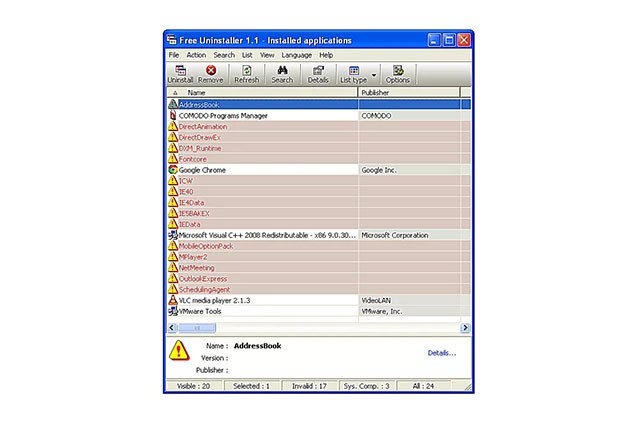
Task: Select the VLC media player cone icon
Action: tap(172, 300)
